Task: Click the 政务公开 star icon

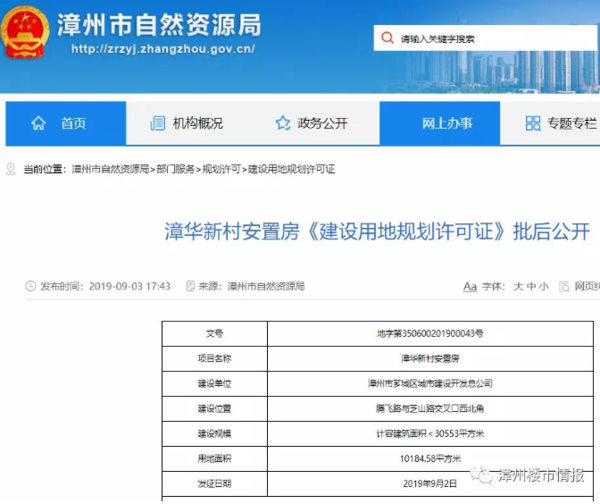Action: pyautogui.click(x=282, y=124)
